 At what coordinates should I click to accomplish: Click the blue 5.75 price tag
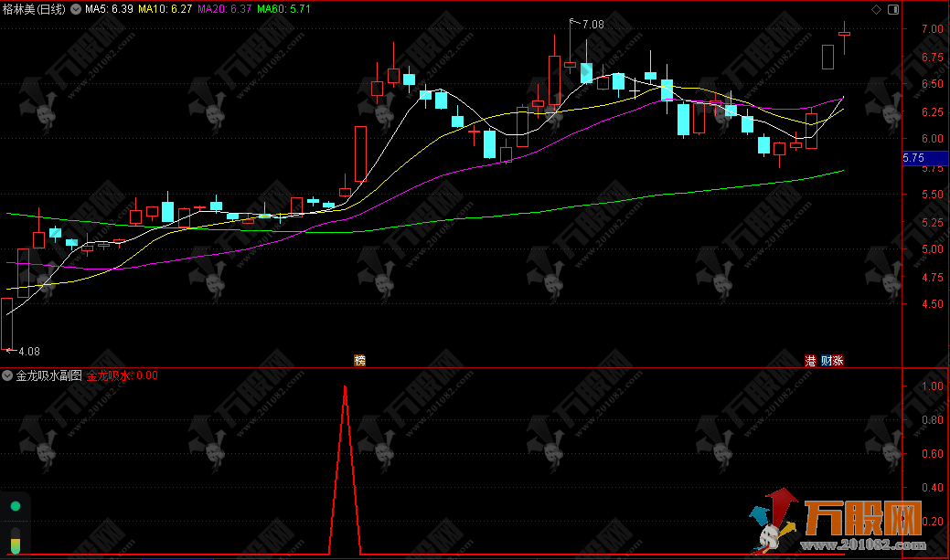coord(925,158)
